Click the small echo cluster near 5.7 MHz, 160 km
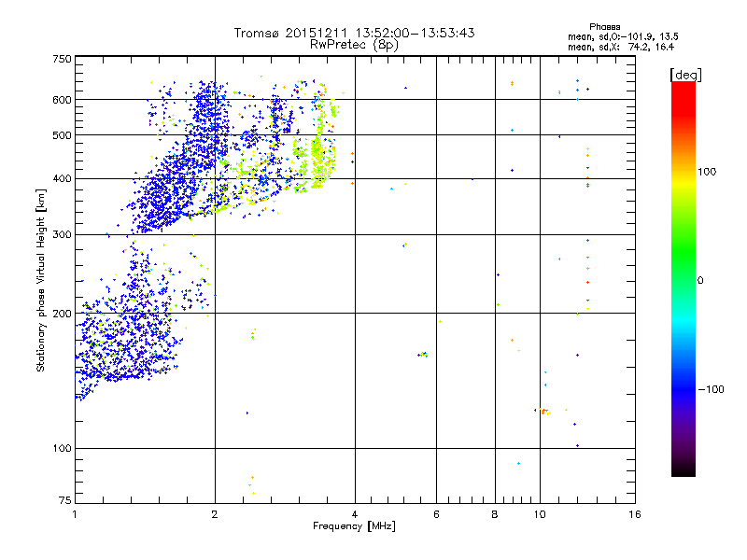The height and width of the screenshot is (560, 747). point(423,355)
